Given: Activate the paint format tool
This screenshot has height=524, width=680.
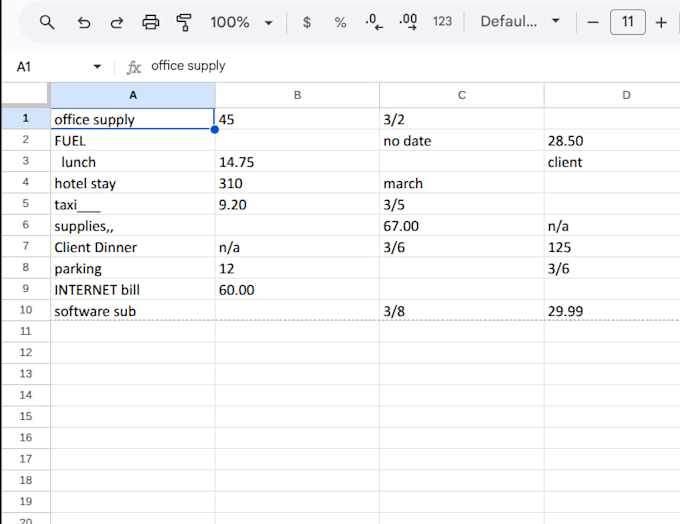Looking at the screenshot, I should pos(184,22).
